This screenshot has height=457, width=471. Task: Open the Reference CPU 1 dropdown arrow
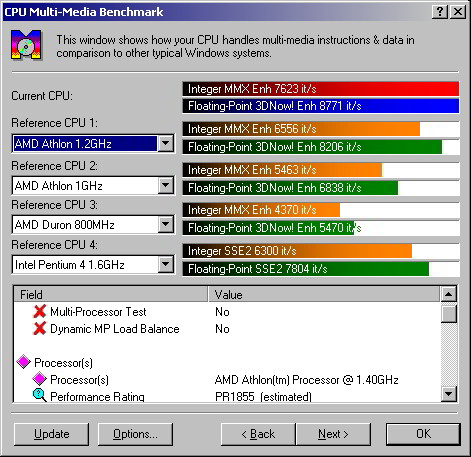point(166,144)
